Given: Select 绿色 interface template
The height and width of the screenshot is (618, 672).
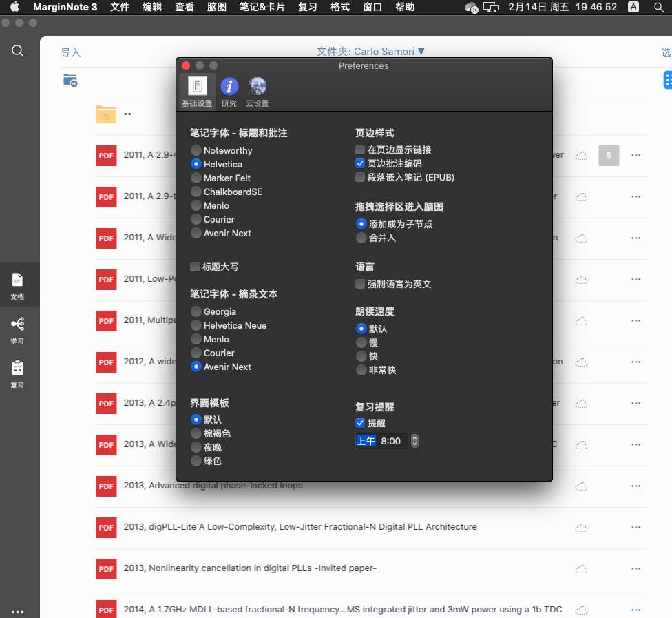Looking at the screenshot, I should [x=196, y=461].
